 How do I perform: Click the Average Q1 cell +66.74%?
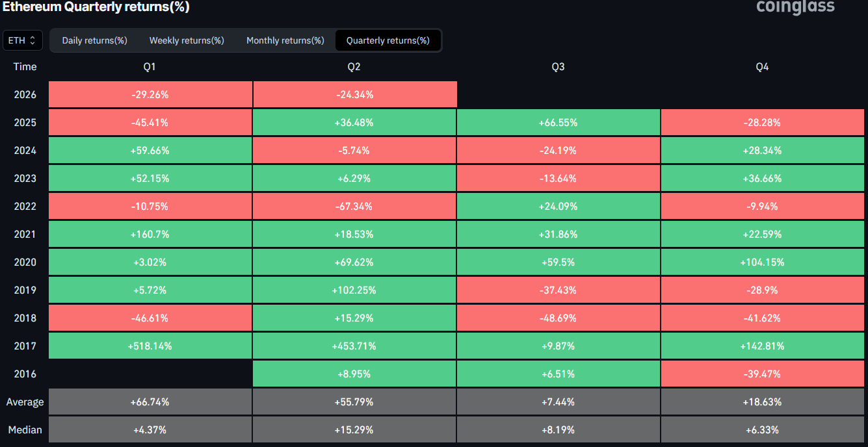tap(150, 402)
